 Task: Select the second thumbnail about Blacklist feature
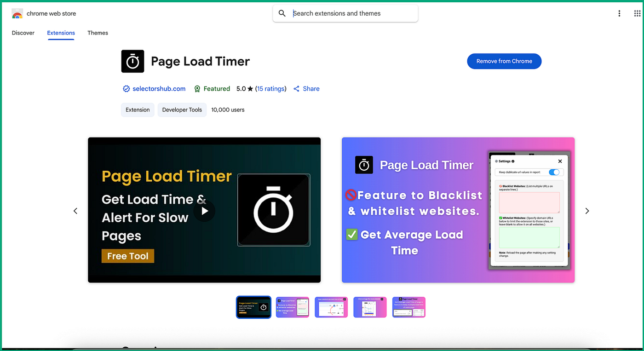pos(293,307)
